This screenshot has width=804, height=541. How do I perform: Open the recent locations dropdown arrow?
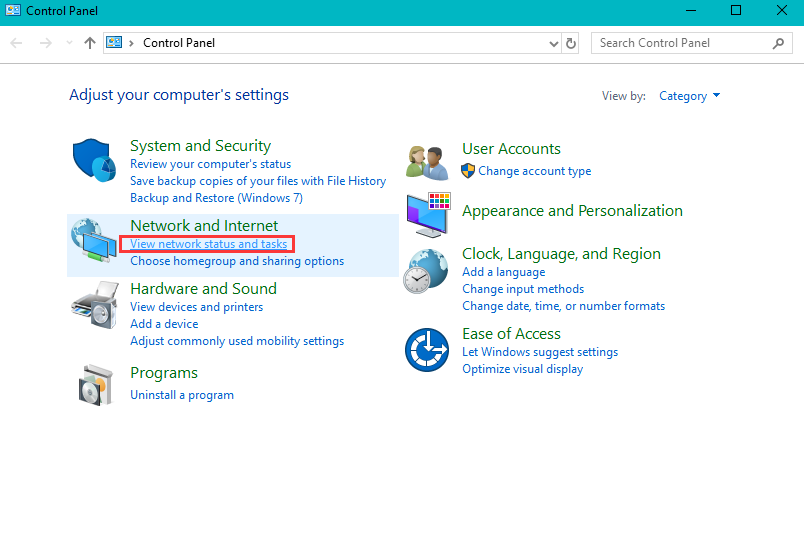(69, 43)
